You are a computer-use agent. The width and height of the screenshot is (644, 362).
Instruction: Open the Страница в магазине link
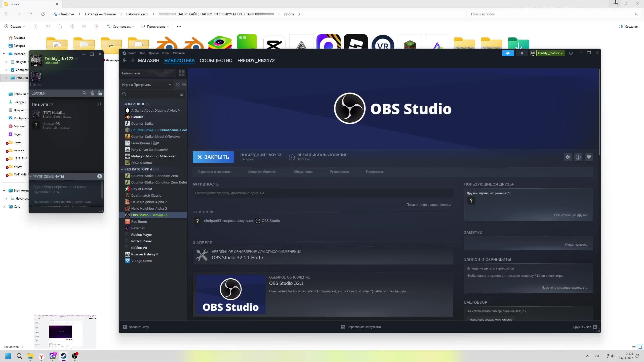214,172
